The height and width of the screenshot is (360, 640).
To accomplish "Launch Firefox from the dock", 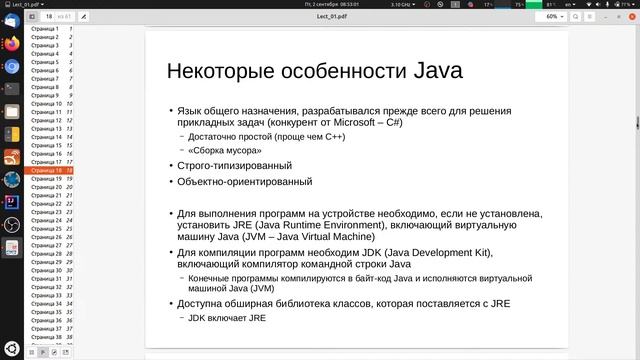I will coord(12,44).
